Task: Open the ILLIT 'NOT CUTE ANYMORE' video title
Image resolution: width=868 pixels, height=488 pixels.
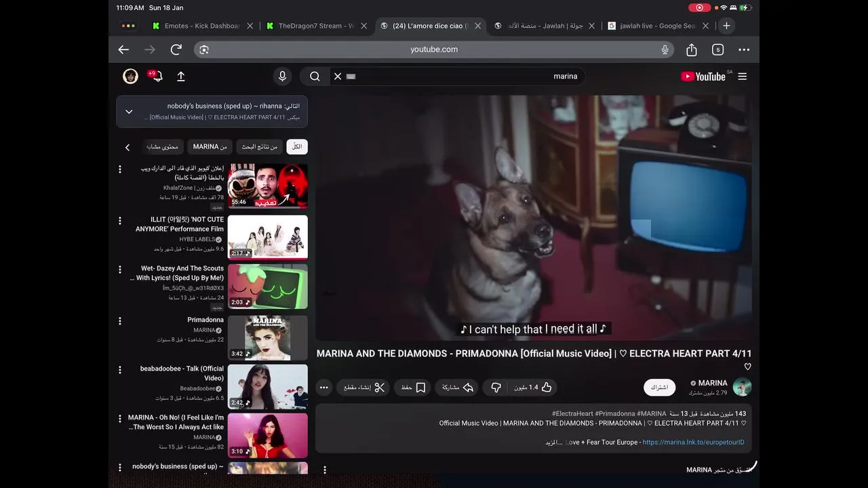Action: (x=180, y=224)
